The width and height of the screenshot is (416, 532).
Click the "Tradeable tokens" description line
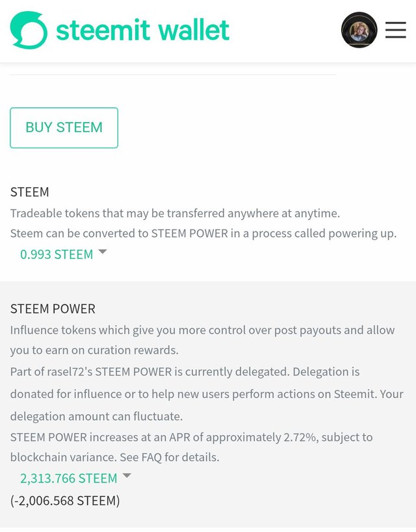(175, 213)
